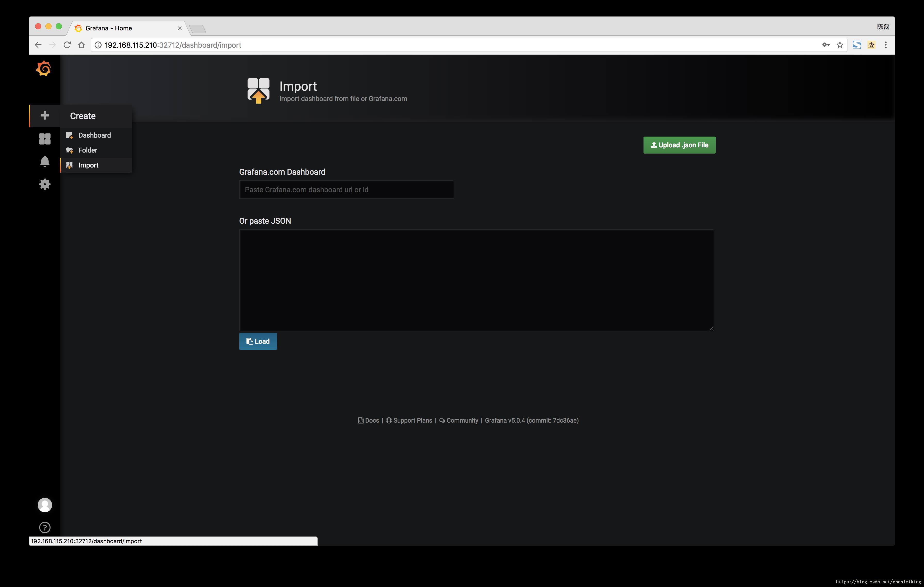
Task: Click the blue S browser extension icon
Action: pyautogui.click(x=857, y=45)
